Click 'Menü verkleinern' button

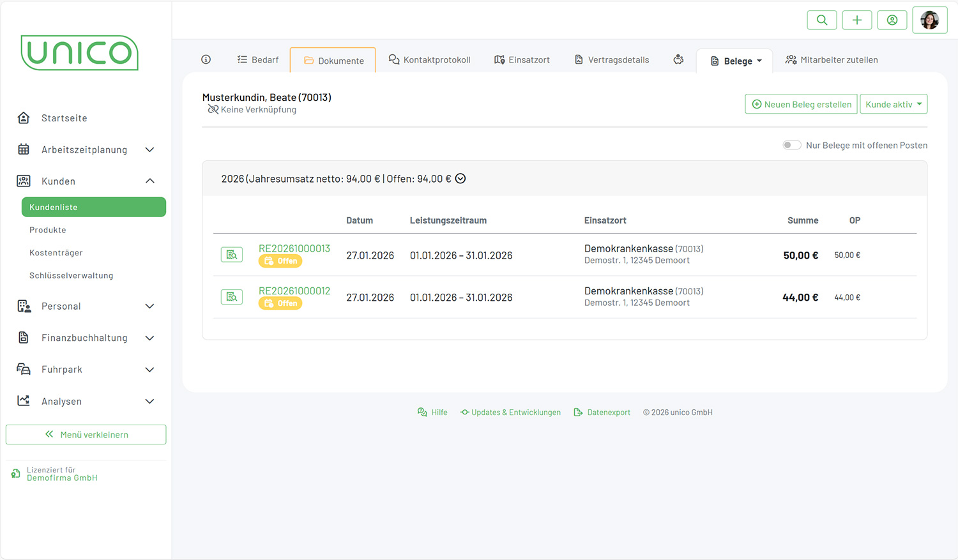pyautogui.click(x=86, y=434)
